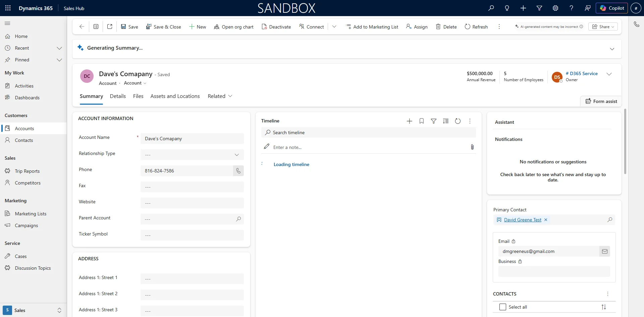Open the Copilot panel

click(612, 8)
